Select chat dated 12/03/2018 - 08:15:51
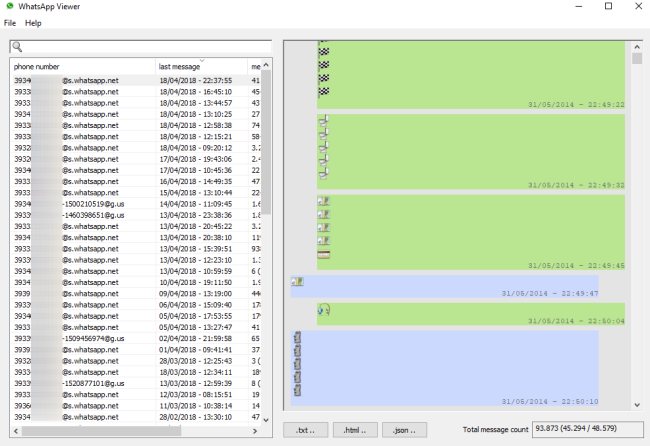The image size is (650, 446). click(x=136, y=395)
